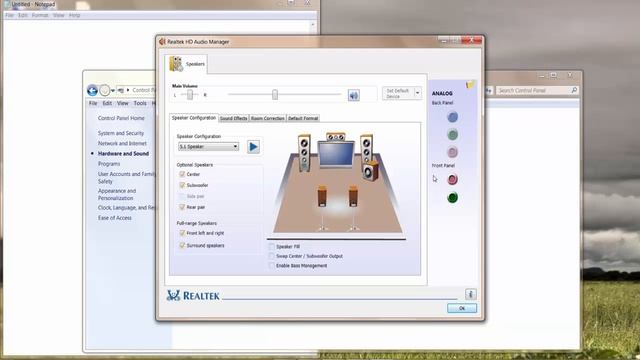The width and height of the screenshot is (640, 360).
Task: Click the Main Volume level slider
Action: tap(275, 95)
